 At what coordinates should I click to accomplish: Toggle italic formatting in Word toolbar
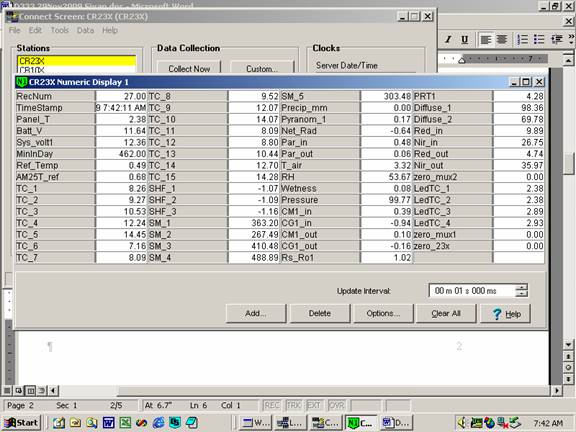click(448, 39)
